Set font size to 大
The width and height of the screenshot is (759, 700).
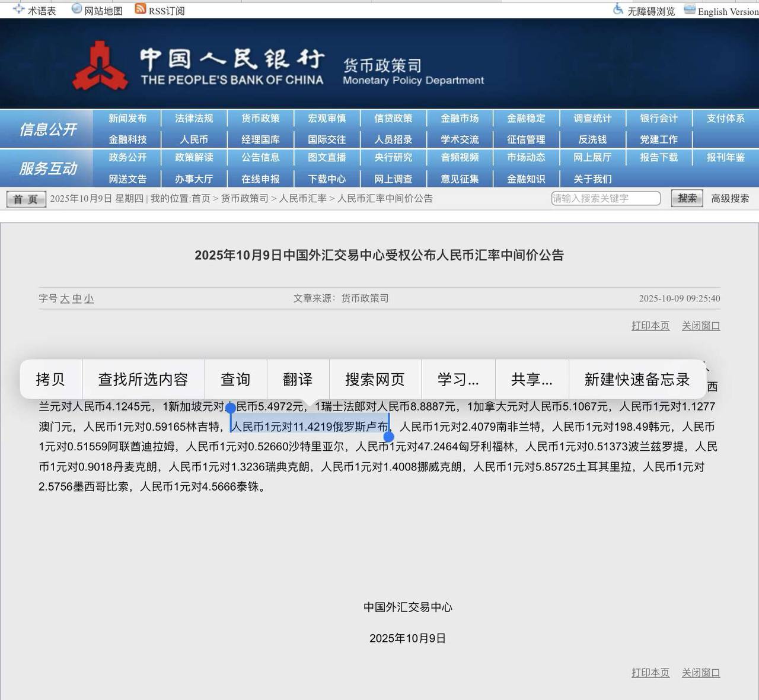tap(65, 298)
